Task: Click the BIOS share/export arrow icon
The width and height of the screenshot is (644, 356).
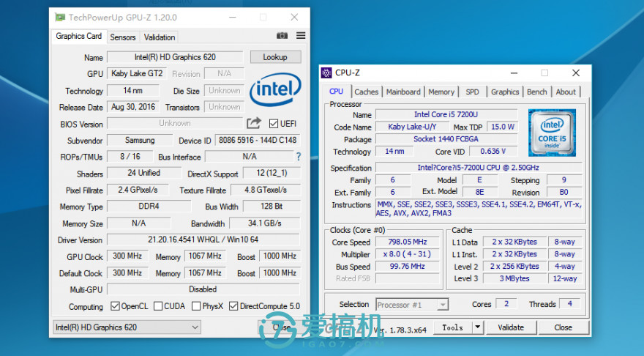Action: pos(254,123)
